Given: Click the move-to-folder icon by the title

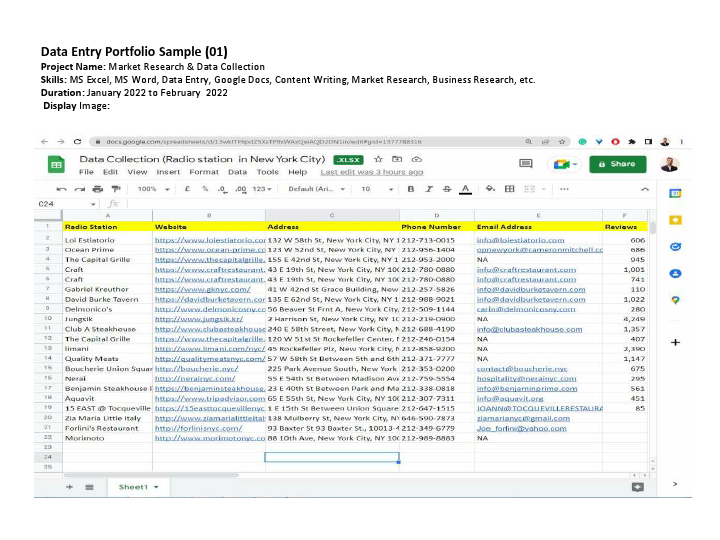Looking at the screenshot, I should [x=397, y=159].
